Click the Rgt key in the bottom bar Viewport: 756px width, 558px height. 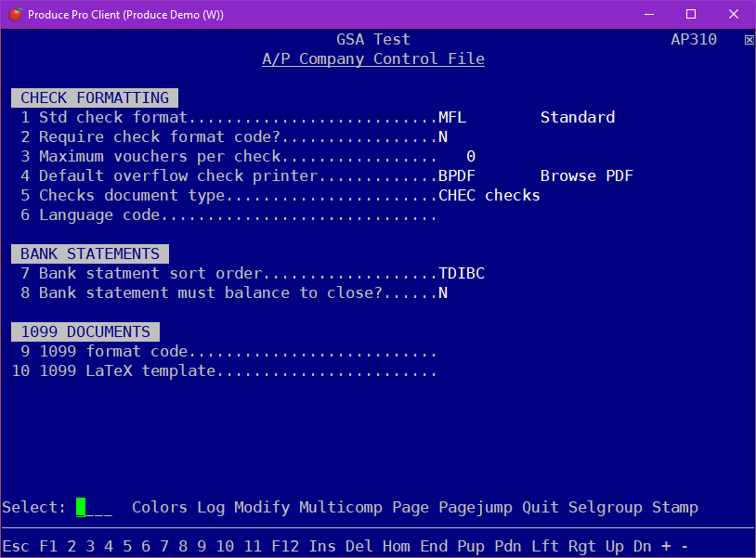tap(582, 547)
